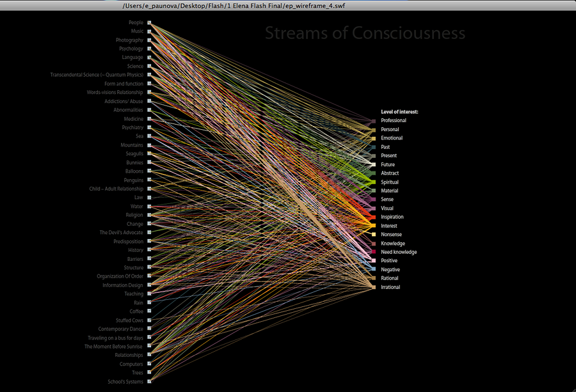Select the Penguins node square

(x=149, y=180)
